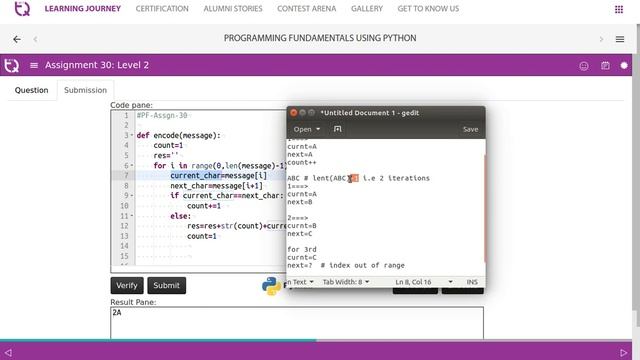The height and width of the screenshot is (360, 640).
Task: Click gedit line 'next=? # index out of range'
Action: click(346, 265)
